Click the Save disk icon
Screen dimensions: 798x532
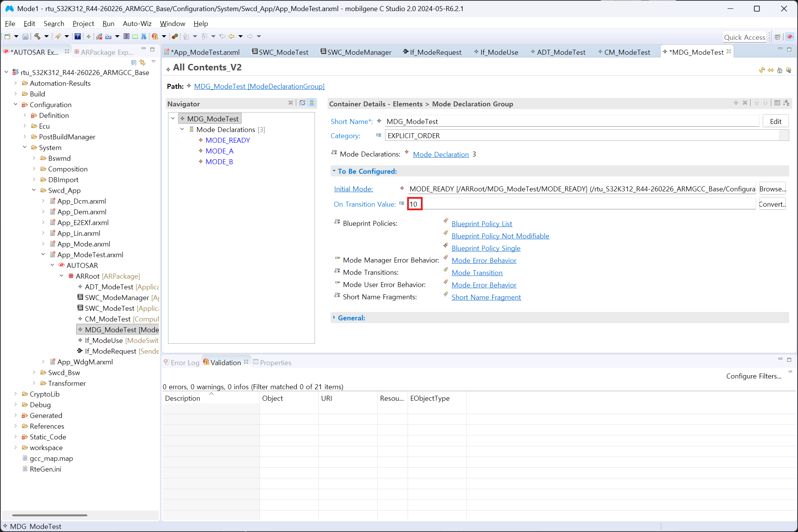point(25,36)
